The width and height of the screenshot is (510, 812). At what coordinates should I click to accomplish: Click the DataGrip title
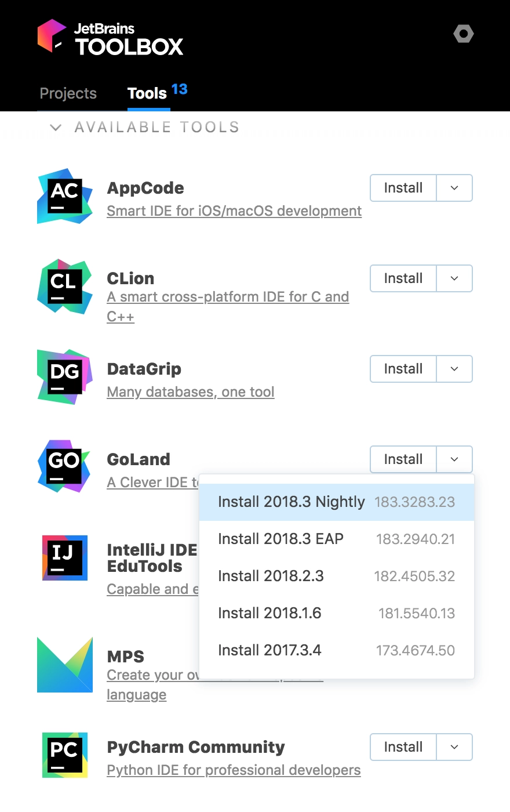144,369
